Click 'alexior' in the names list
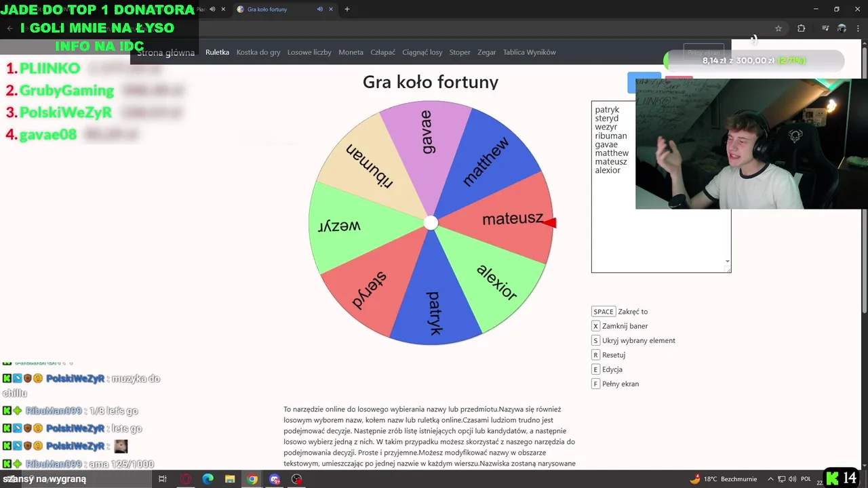This screenshot has height=488, width=868. (x=608, y=170)
